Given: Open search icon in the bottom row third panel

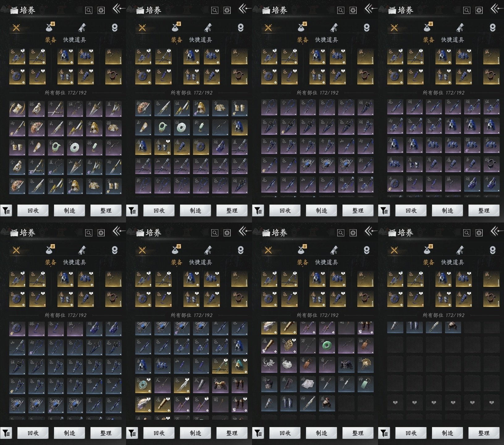Looking at the screenshot, I should (341, 233).
